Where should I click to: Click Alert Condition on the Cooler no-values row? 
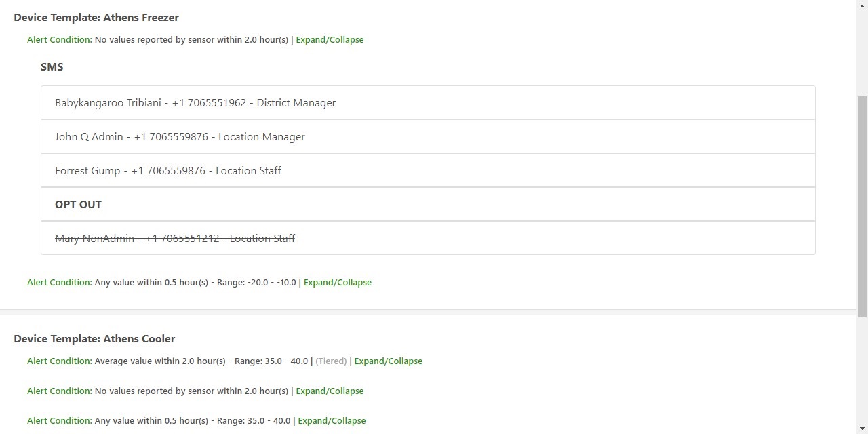(59, 391)
